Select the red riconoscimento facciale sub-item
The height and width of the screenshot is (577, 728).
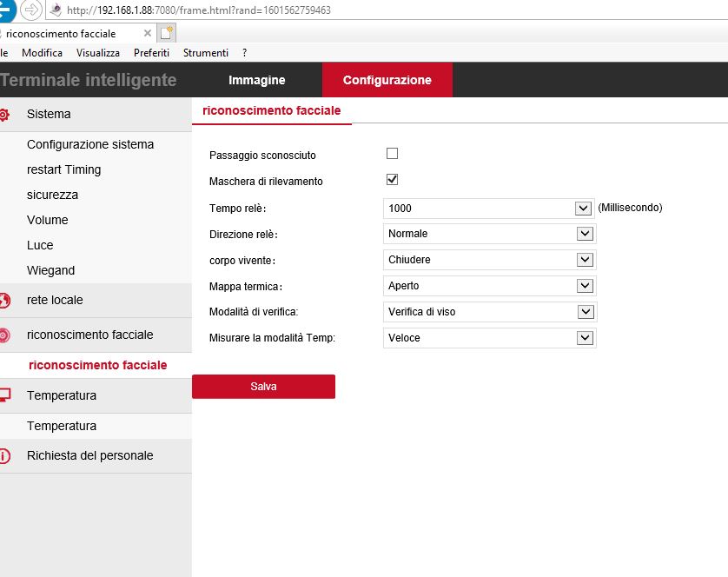pos(97,365)
